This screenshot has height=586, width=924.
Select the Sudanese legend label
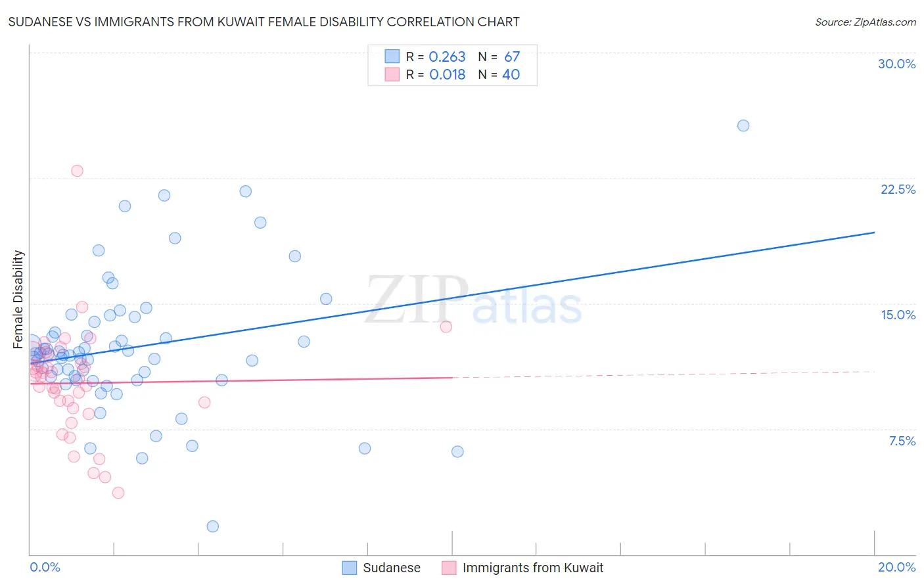pyautogui.click(x=392, y=568)
